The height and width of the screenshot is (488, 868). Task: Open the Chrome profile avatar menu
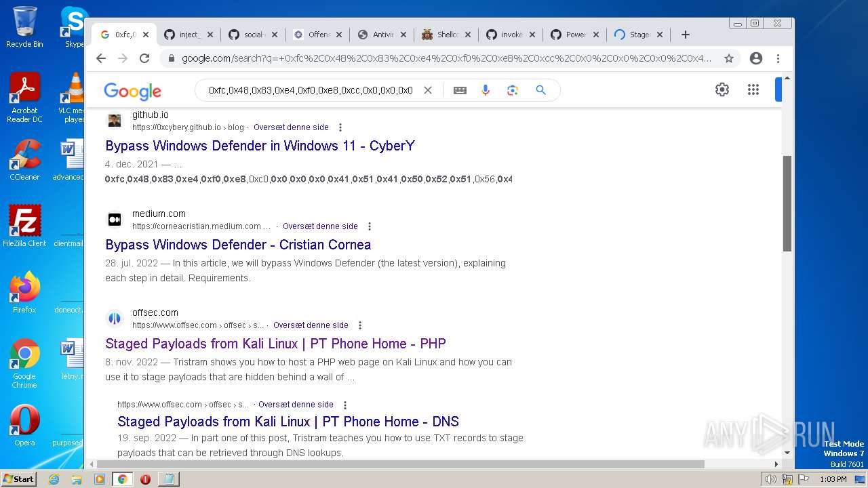pos(756,58)
